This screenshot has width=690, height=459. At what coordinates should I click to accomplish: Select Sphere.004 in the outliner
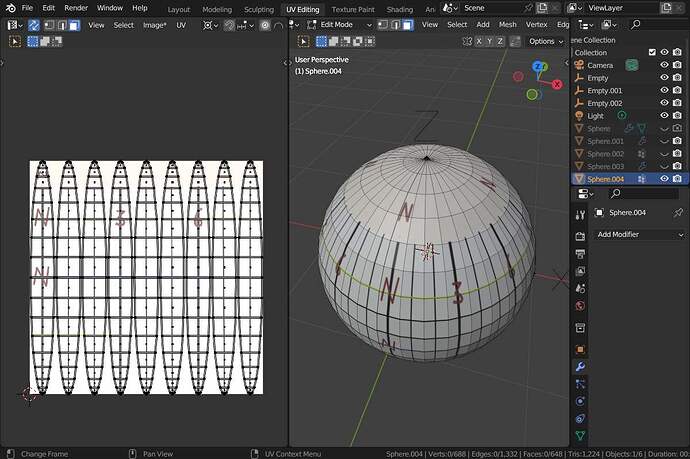point(606,179)
